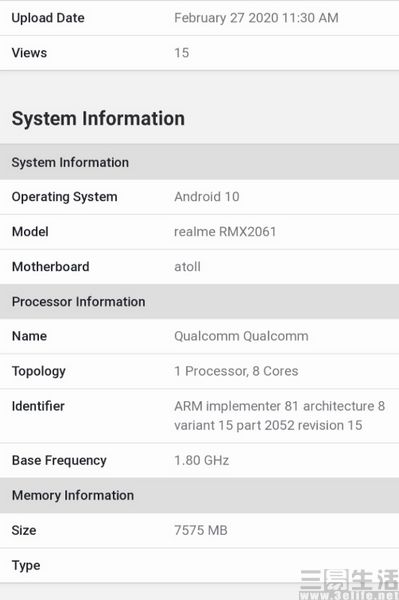399x600 pixels.
Task: Select the memory Size value 7575 MB
Action: coord(201,530)
